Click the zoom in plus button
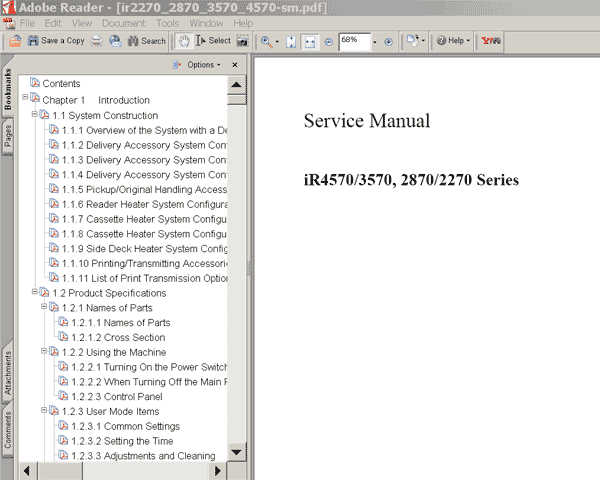 coord(388,42)
